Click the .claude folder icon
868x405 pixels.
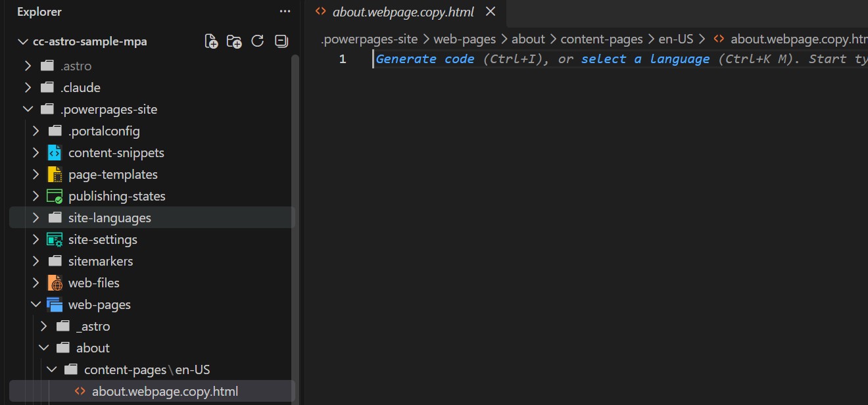[47, 87]
